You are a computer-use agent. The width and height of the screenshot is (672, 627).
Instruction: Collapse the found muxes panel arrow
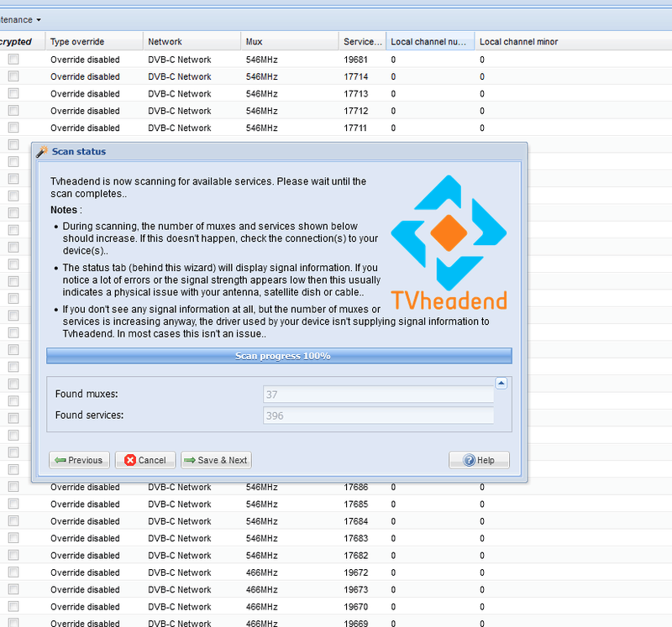point(501,383)
